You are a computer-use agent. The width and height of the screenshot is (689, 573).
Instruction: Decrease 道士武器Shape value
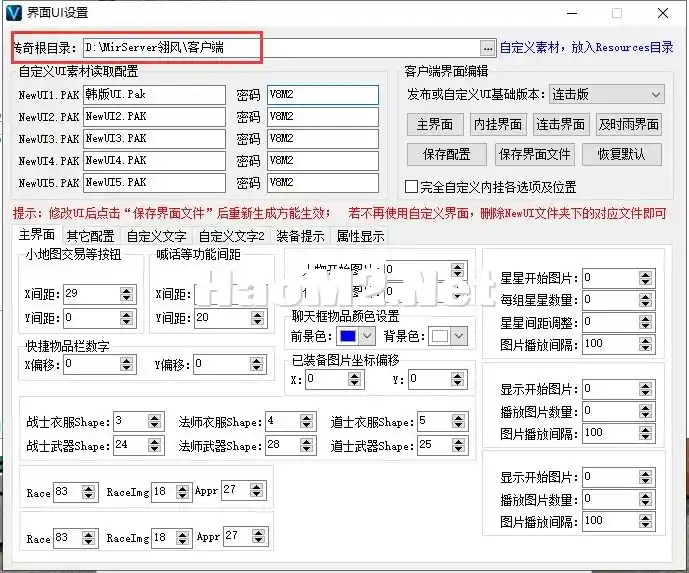[x=458, y=449]
